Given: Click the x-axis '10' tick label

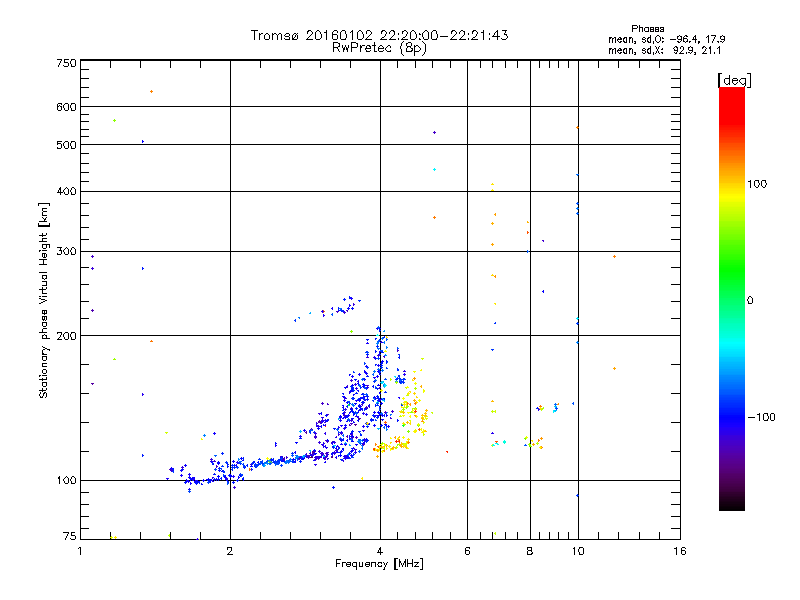Looking at the screenshot, I should pos(578,551).
